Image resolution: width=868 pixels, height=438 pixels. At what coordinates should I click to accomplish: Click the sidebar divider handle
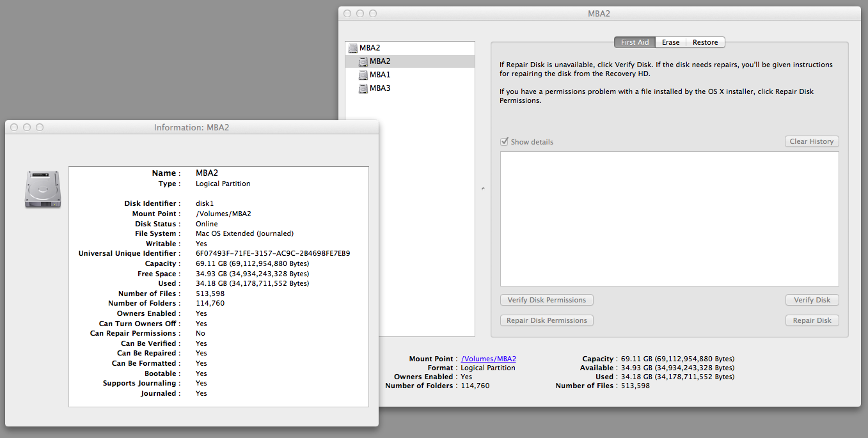pos(482,189)
